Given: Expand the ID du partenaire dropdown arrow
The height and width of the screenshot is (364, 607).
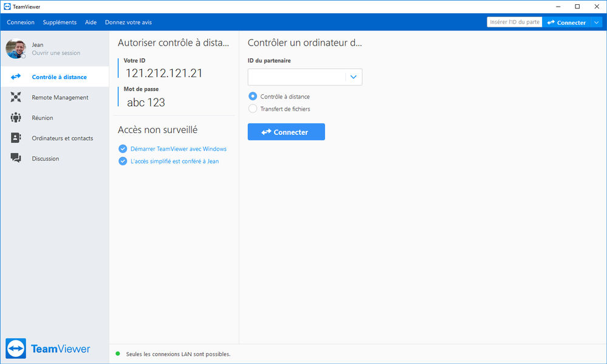Looking at the screenshot, I should (x=354, y=77).
